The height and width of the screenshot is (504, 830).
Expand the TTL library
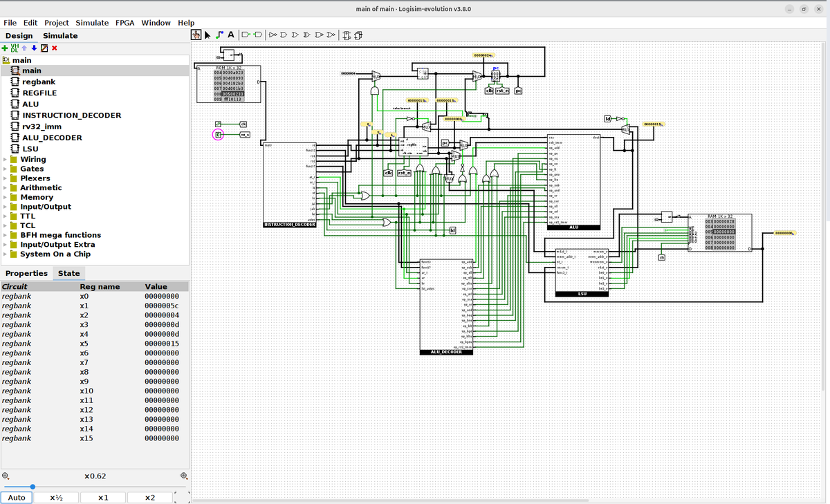click(x=6, y=216)
